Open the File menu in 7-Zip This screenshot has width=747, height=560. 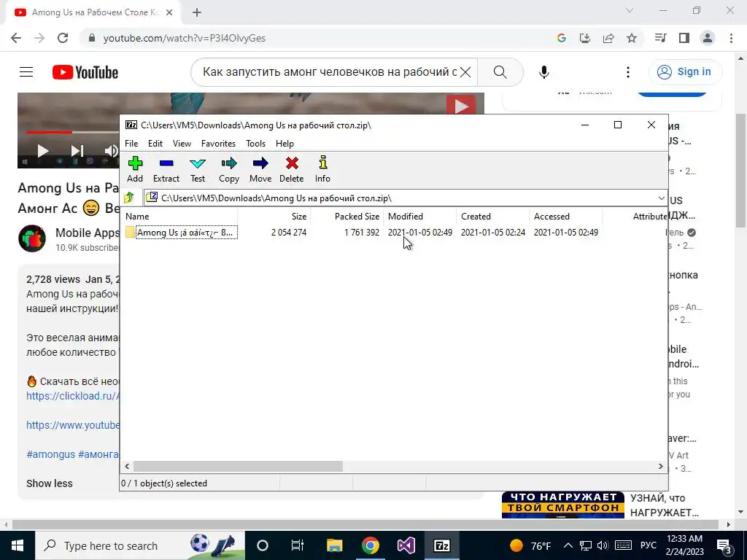[131, 144]
